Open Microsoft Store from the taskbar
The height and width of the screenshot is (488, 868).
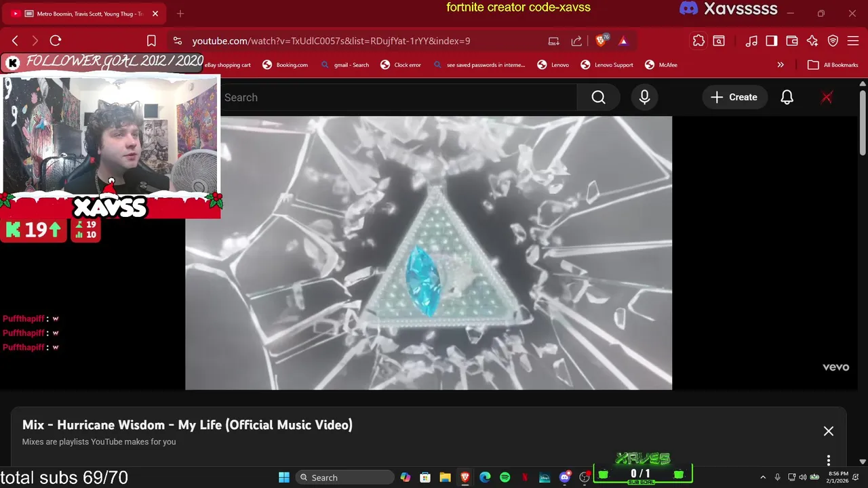click(x=425, y=477)
